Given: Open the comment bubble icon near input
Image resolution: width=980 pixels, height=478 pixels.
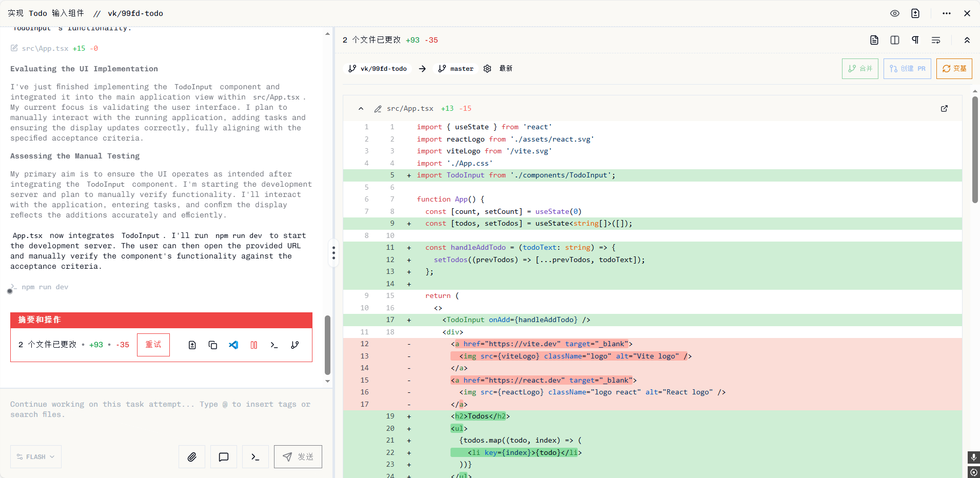Looking at the screenshot, I should [x=224, y=457].
